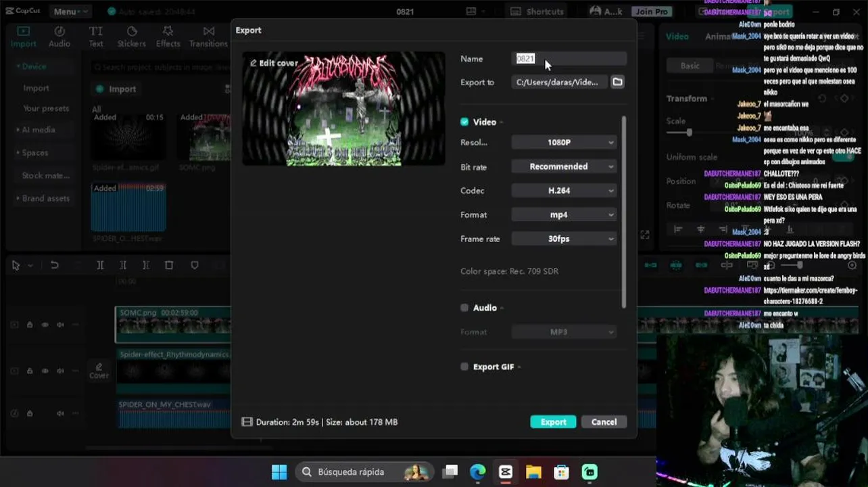Screen dimensions: 868x487
Task: Click align horizontal center icon in Transform panel
Action: [701, 229]
